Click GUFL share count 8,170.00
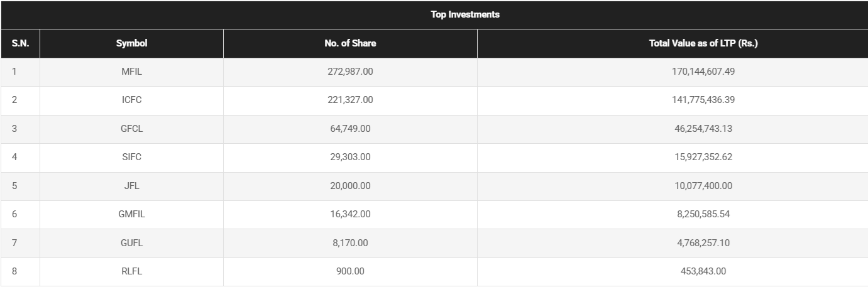 pos(350,243)
